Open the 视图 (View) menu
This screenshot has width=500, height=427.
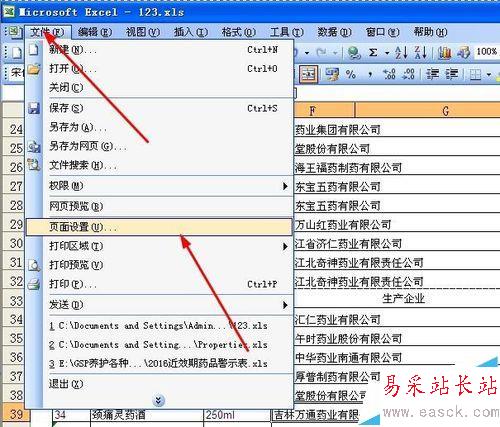(143, 32)
